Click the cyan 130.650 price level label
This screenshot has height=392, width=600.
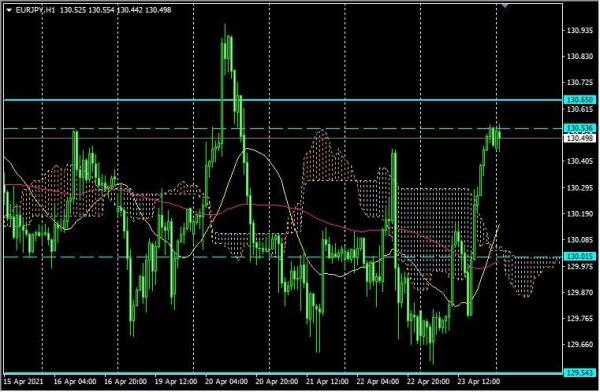tap(580, 100)
